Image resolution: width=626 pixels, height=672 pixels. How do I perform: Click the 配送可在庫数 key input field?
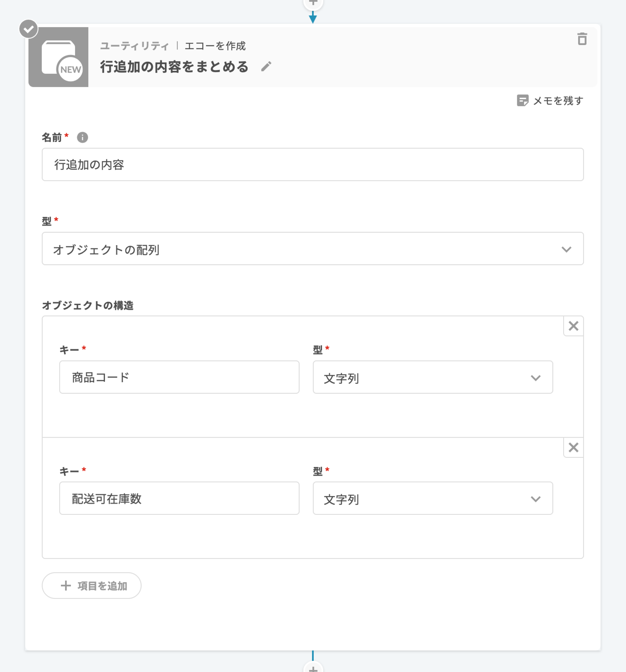[179, 498]
